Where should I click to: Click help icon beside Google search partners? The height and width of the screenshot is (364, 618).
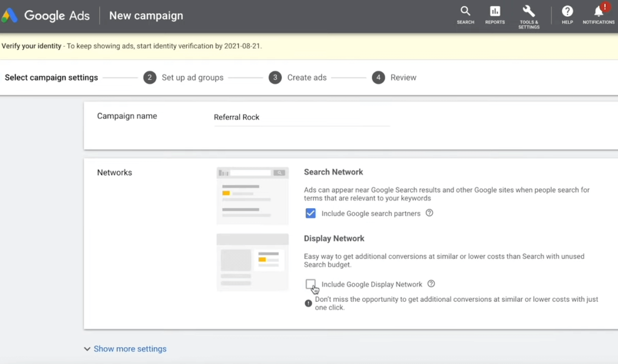pyautogui.click(x=429, y=213)
